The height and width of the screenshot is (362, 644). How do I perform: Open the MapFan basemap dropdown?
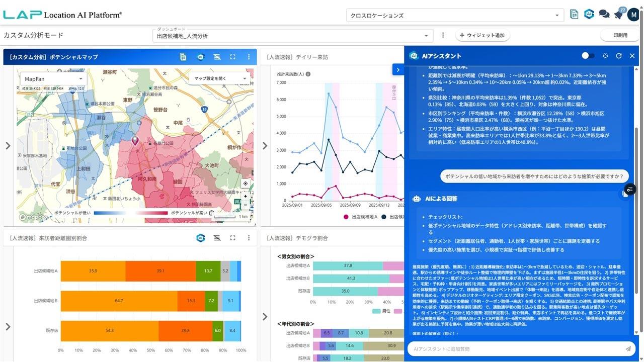(x=53, y=79)
